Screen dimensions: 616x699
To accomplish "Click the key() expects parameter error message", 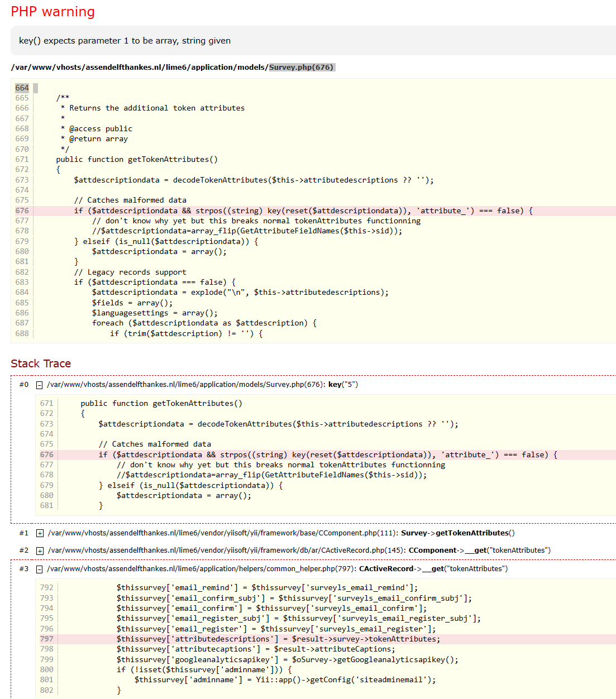I will (x=125, y=41).
